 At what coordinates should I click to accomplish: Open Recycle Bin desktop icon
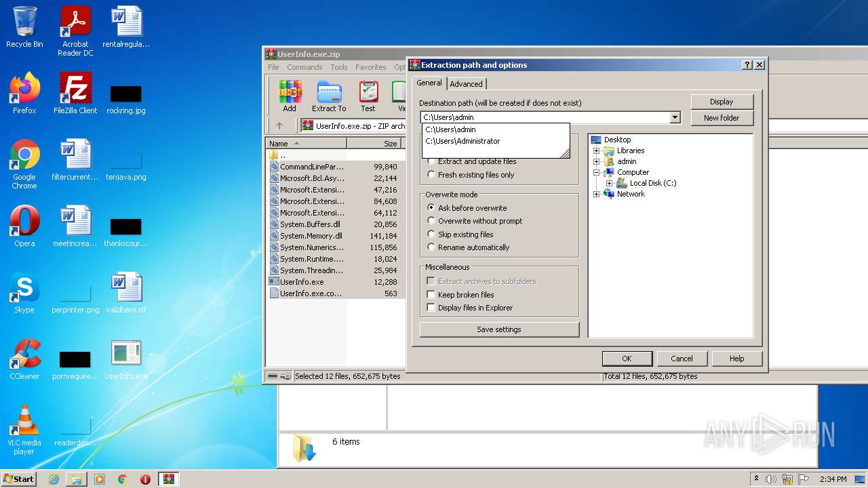coord(24,27)
